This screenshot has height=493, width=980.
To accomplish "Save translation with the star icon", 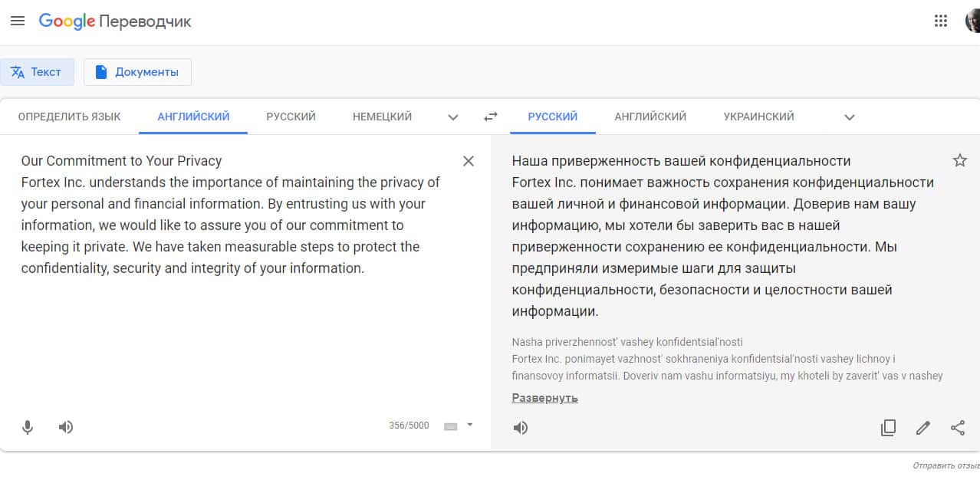I will (x=959, y=160).
